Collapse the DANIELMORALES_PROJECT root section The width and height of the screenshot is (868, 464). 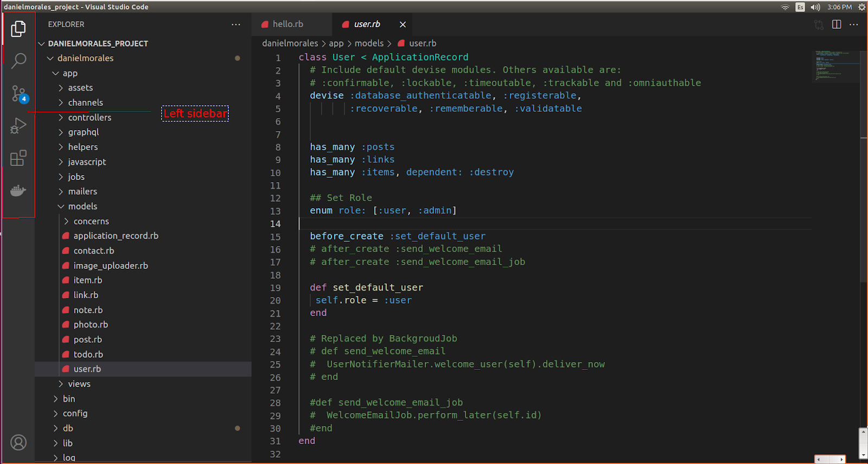98,43
